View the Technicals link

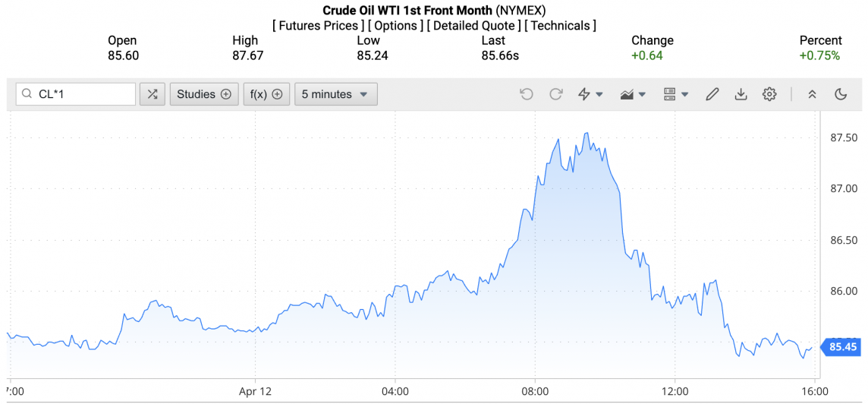coord(561,26)
